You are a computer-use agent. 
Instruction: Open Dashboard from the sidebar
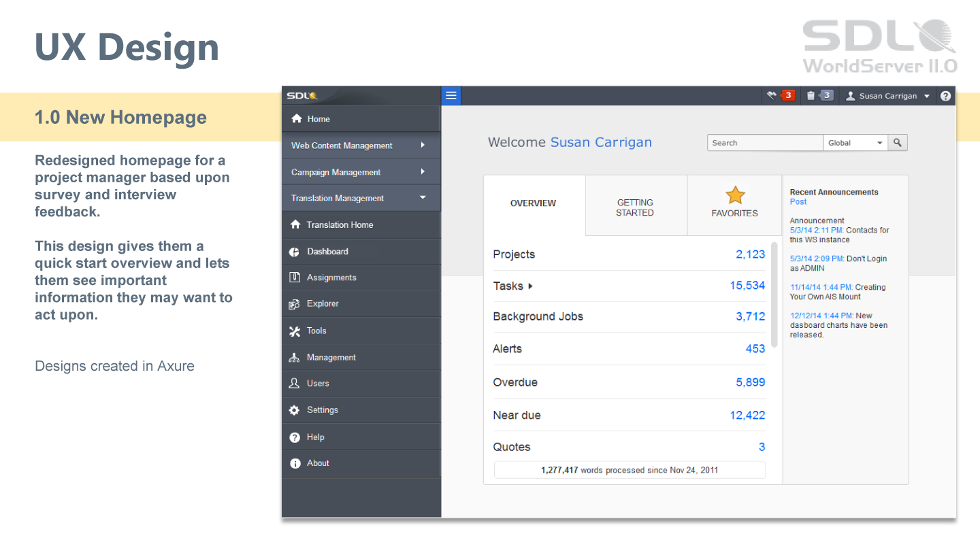coord(327,252)
